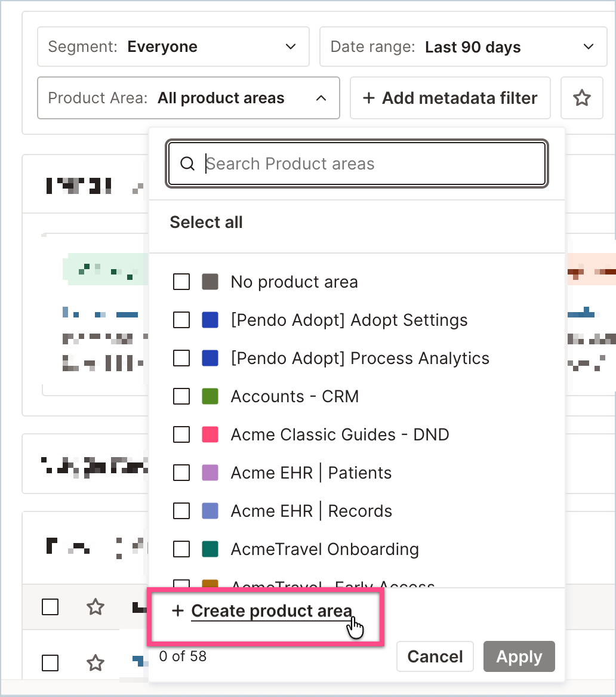Click the [Pendo Adopt] Adopt Settings label
Screen dimensions: 616x697
click(349, 320)
